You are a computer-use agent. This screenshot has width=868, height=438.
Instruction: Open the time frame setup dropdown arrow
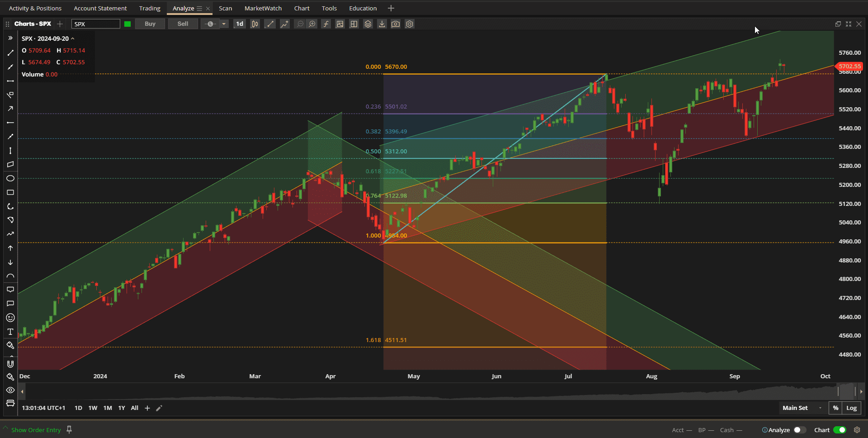(224, 24)
